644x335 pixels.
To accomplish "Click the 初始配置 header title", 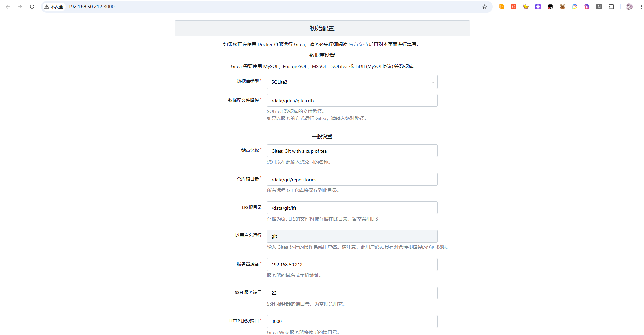I will pos(322,28).
